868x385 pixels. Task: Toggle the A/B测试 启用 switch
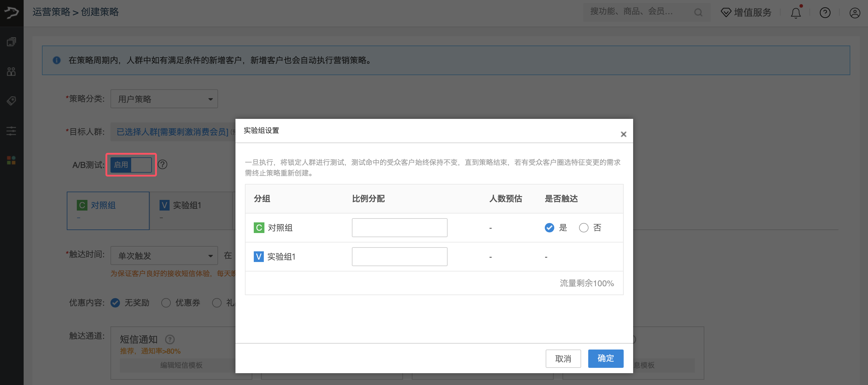tap(131, 165)
